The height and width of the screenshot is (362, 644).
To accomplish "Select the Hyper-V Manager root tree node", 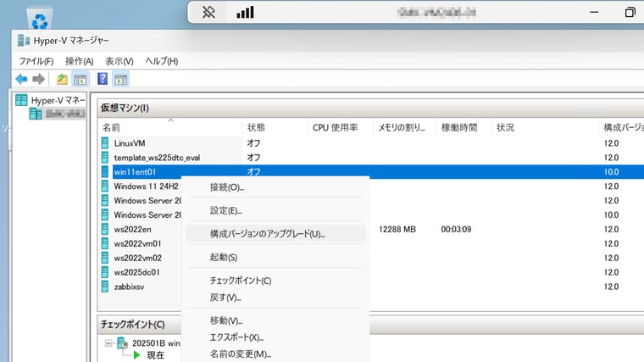I will [x=50, y=100].
